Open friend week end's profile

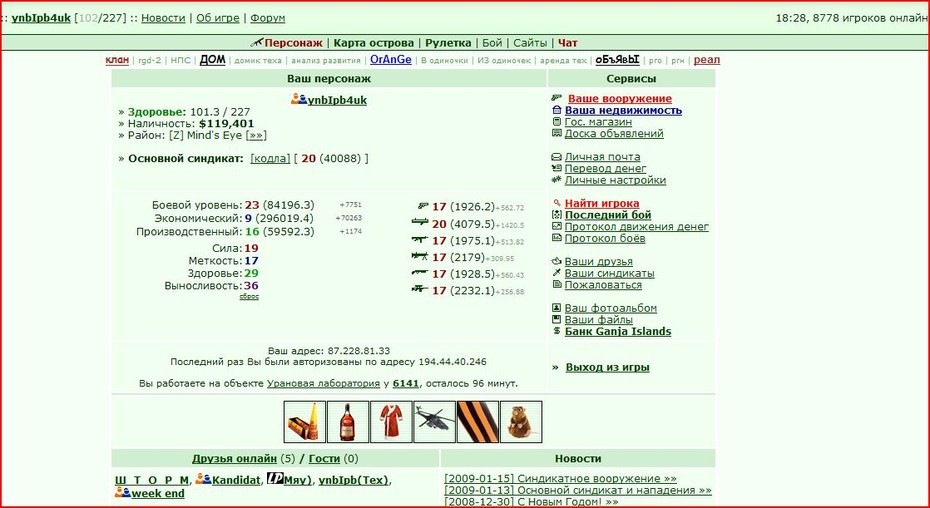point(158,493)
